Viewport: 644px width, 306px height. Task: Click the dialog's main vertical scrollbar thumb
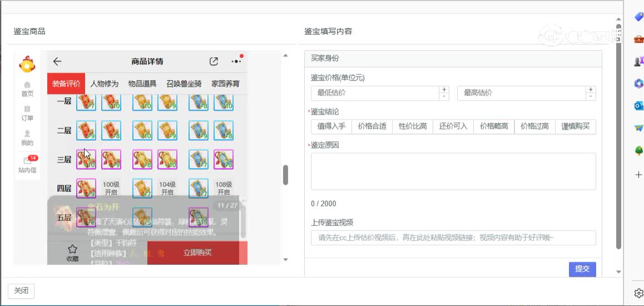(x=618, y=136)
